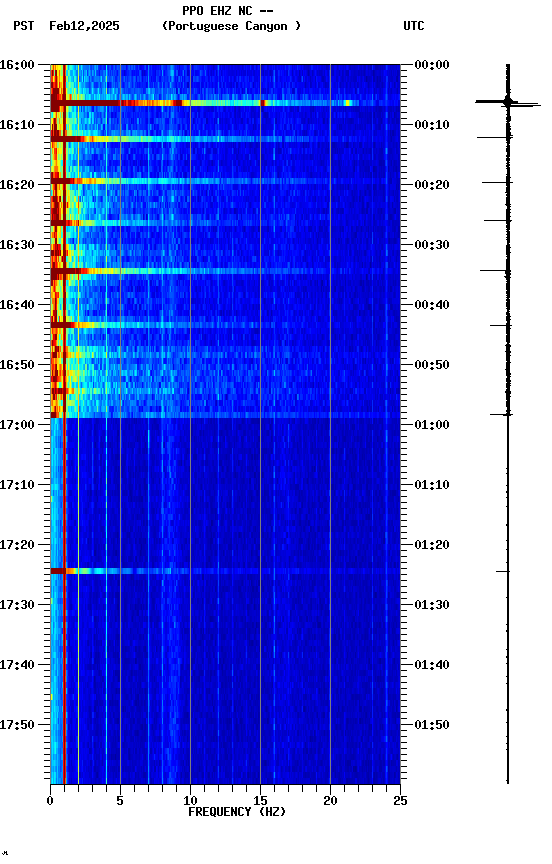Viewport: 552px width, 864px height.
Task: Click the "FREQUENCY (HZ)" axis label
Action: [237, 812]
